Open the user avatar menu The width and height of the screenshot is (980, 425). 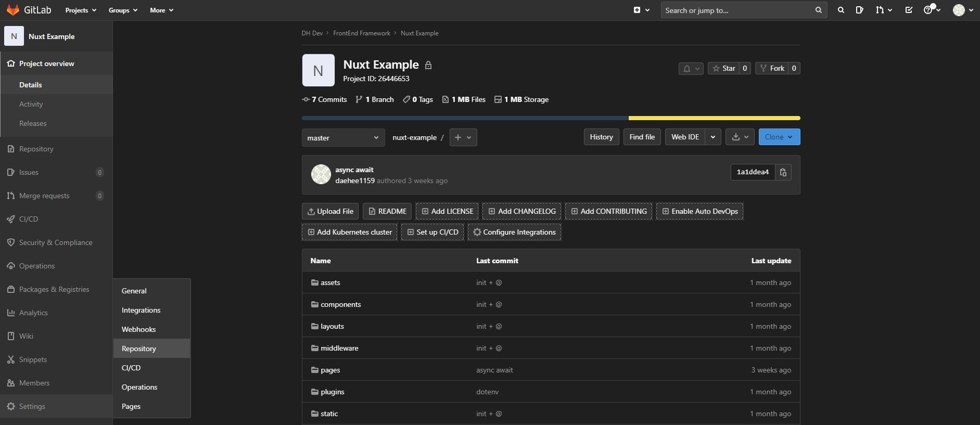pos(963,10)
